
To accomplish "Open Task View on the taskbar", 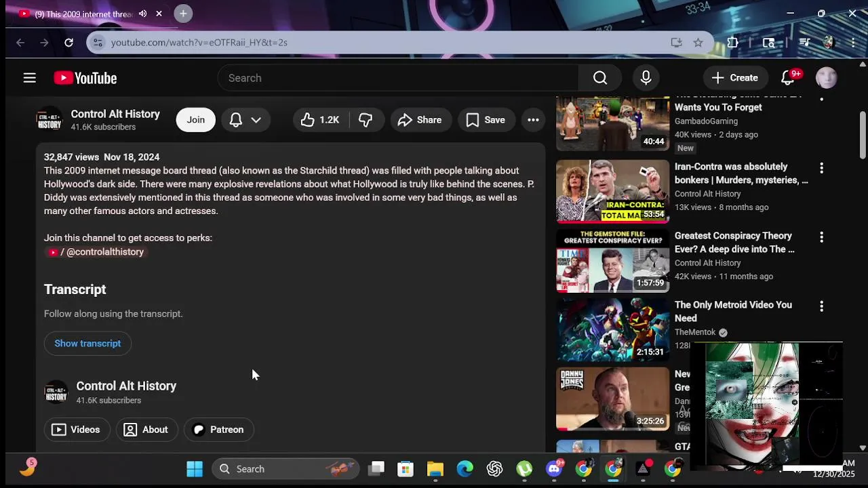I will coord(376,469).
